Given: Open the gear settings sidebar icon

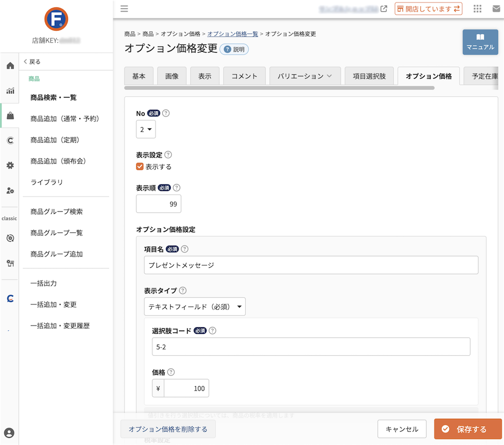Looking at the screenshot, I should (10, 165).
